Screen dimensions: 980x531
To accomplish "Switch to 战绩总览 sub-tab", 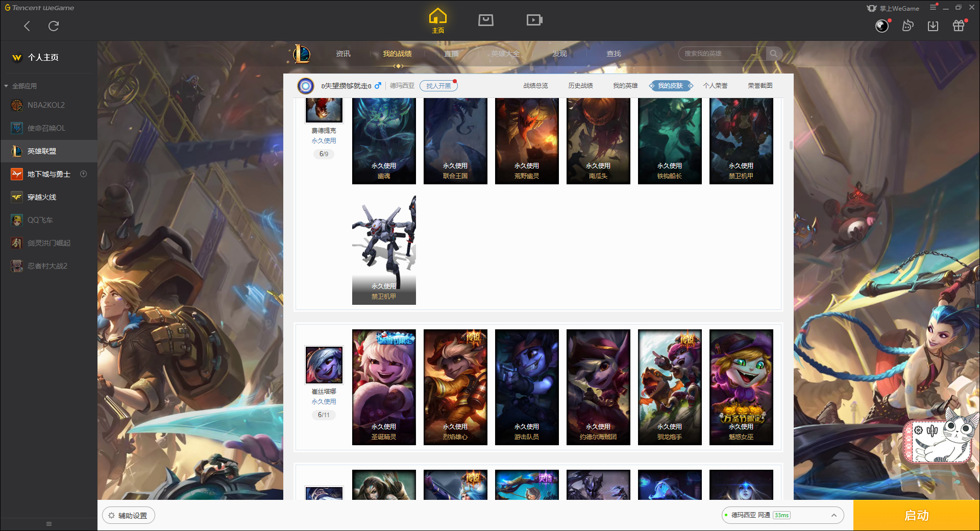I will pyautogui.click(x=535, y=86).
